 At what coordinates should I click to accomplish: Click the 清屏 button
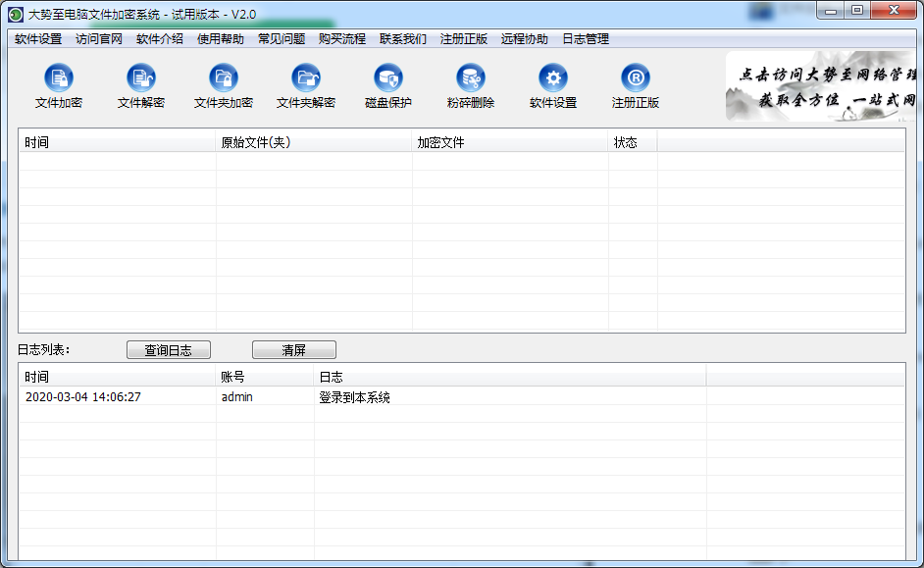click(x=294, y=350)
